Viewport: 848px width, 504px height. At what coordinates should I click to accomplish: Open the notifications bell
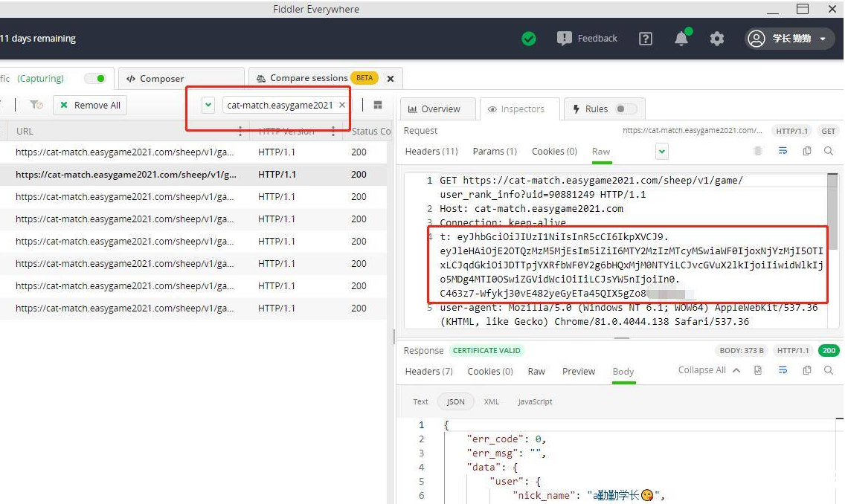[681, 39]
